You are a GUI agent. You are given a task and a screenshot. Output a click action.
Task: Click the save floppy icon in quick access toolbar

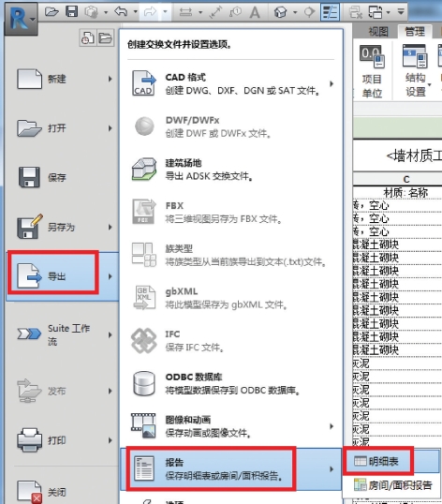point(71,12)
